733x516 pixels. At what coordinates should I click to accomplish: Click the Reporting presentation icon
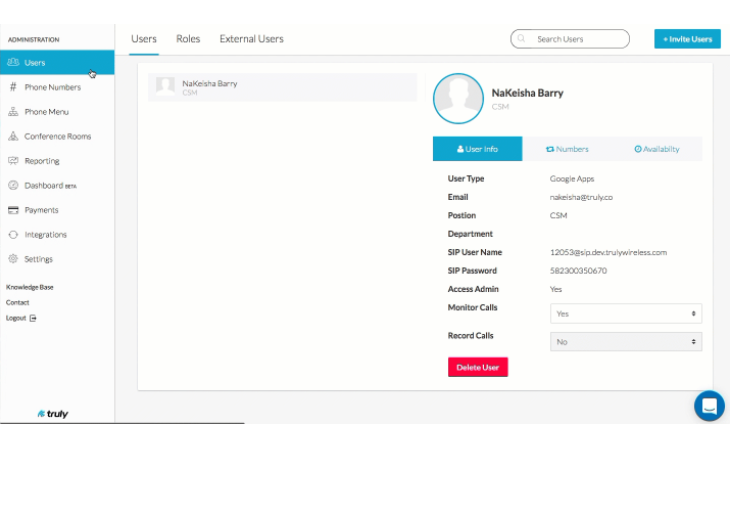[x=13, y=161]
